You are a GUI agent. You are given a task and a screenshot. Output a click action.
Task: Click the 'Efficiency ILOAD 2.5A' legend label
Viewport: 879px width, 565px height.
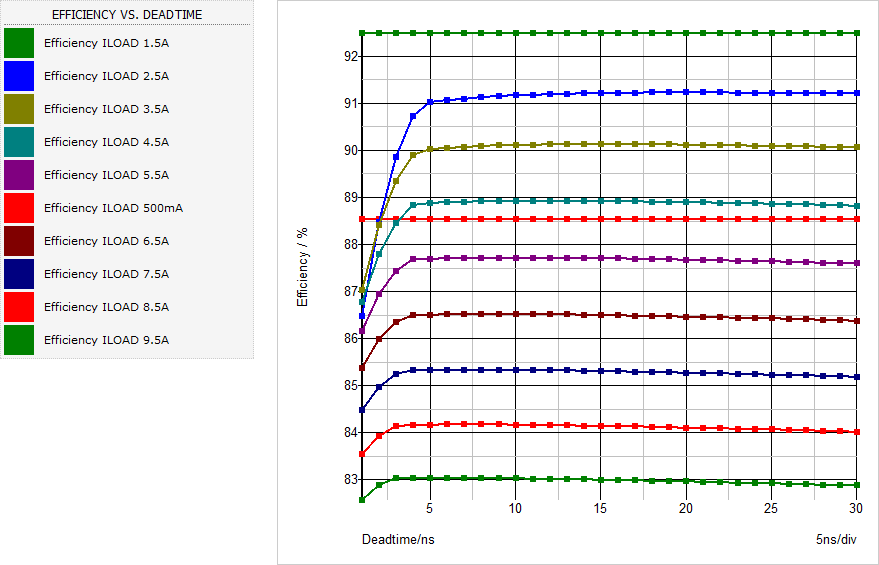106,76
